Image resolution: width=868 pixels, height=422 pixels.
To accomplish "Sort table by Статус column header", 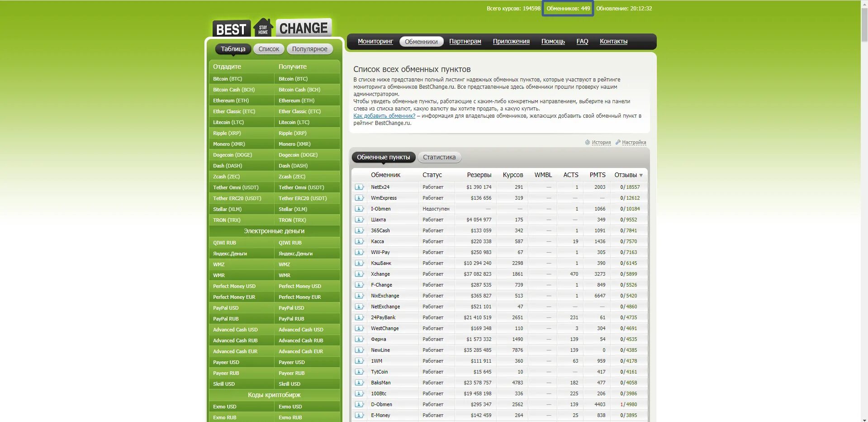I will click(x=432, y=175).
